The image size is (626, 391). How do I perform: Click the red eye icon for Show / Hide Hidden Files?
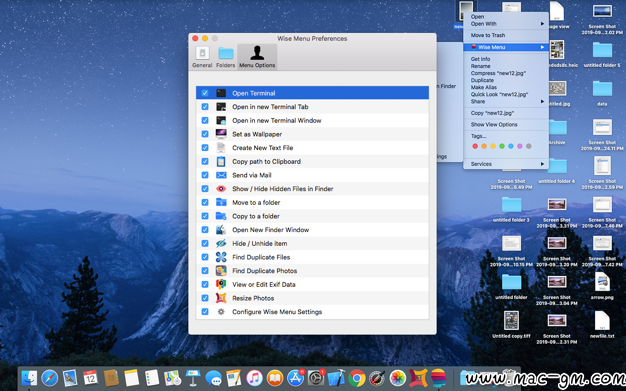pyautogui.click(x=221, y=189)
